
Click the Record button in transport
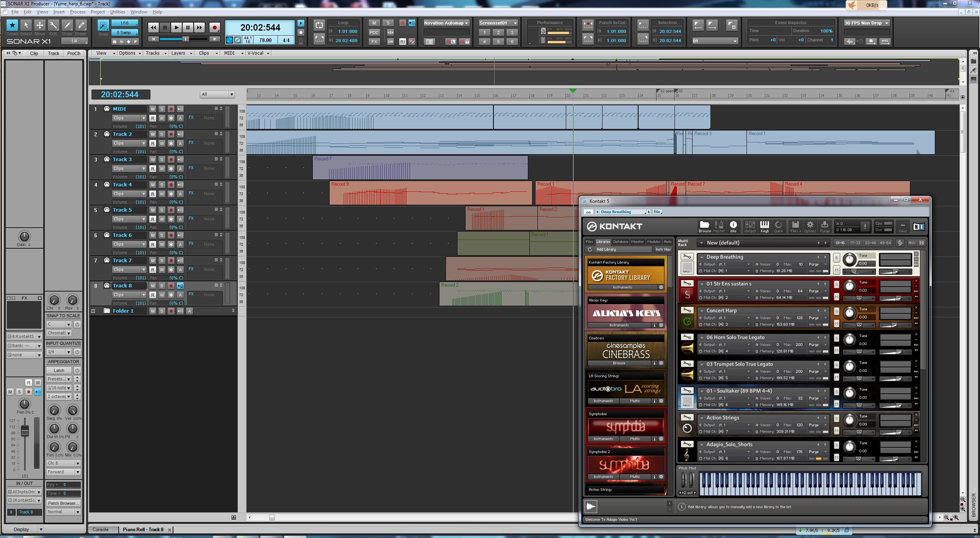(x=215, y=28)
